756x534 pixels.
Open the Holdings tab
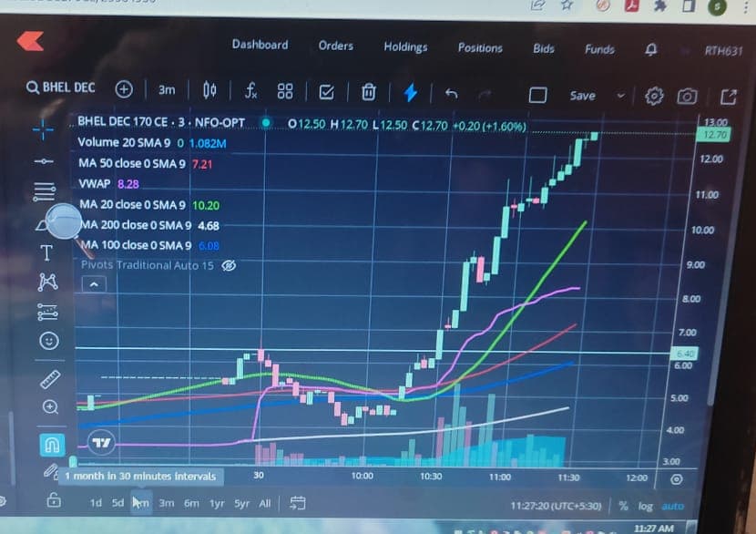405,46
